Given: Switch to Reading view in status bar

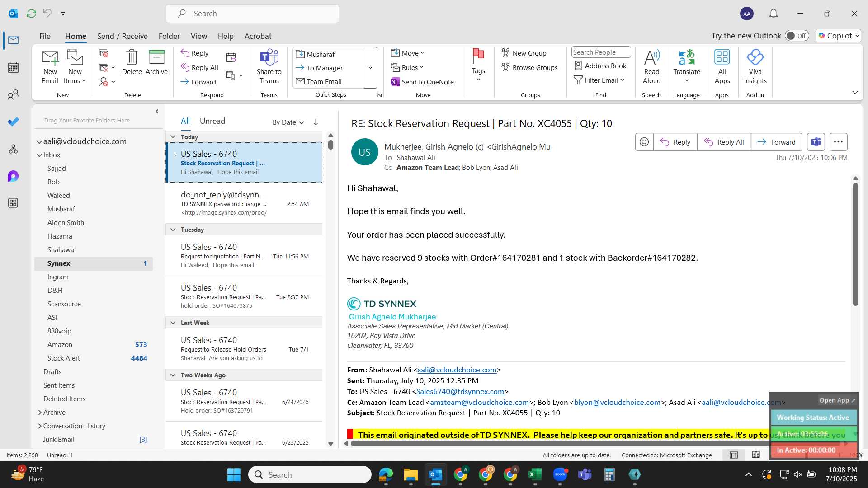Looking at the screenshot, I should point(756,455).
